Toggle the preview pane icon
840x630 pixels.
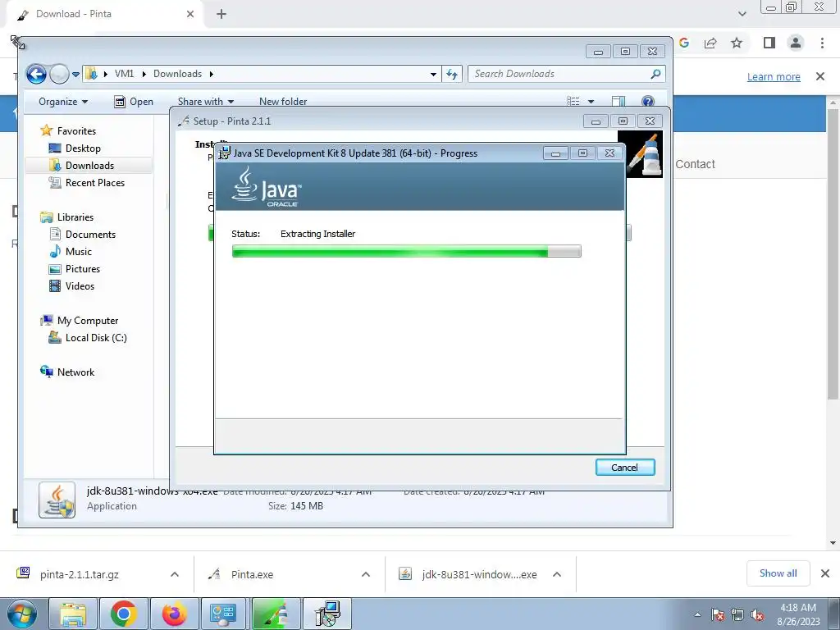click(x=619, y=101)
